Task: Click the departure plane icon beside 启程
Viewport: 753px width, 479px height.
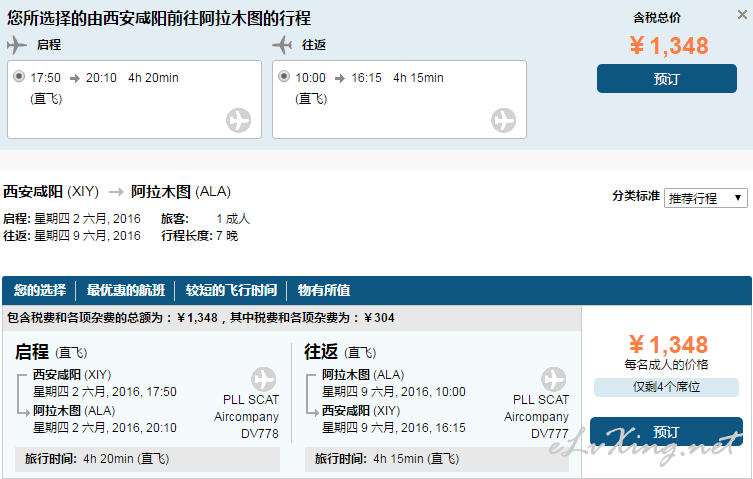Action: (x=17, y=45)
